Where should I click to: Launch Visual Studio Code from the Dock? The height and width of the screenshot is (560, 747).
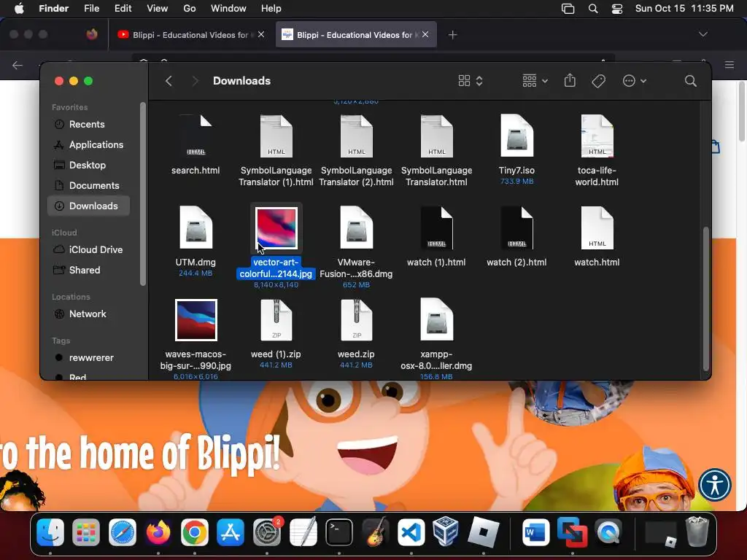(411, 532)
